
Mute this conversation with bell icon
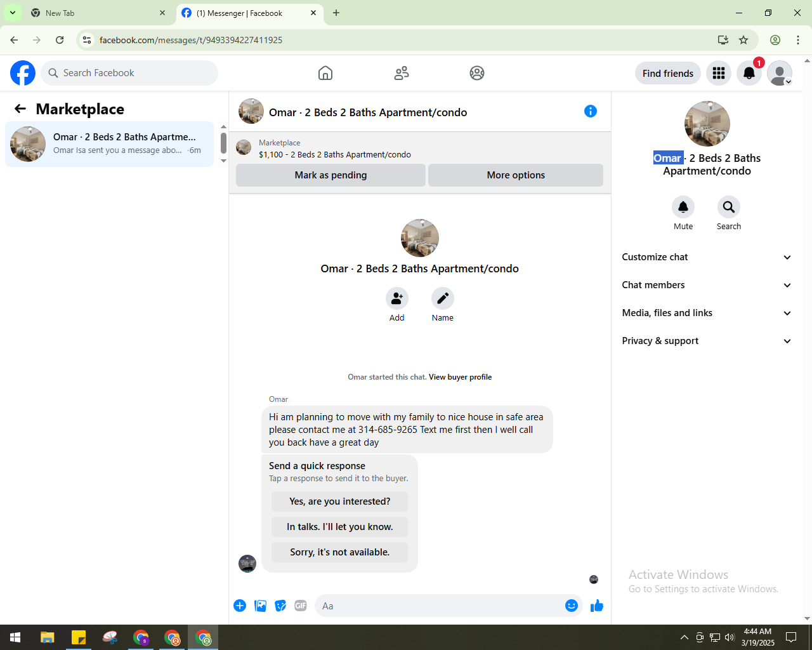683,207
